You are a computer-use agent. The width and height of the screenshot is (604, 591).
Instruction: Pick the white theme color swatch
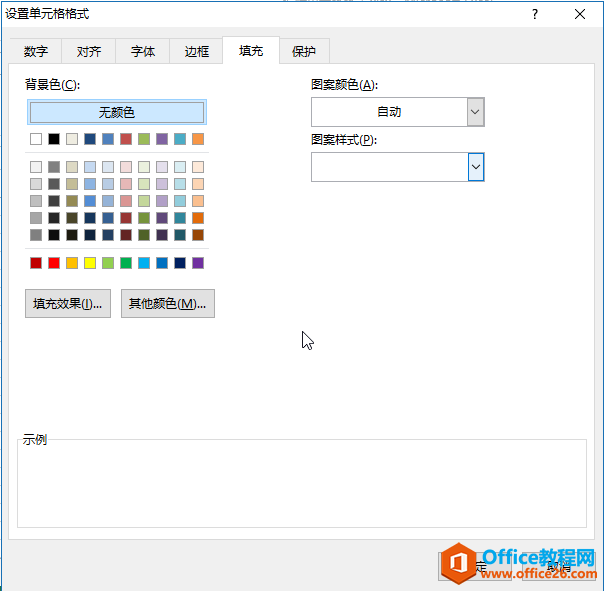(36, 139)
